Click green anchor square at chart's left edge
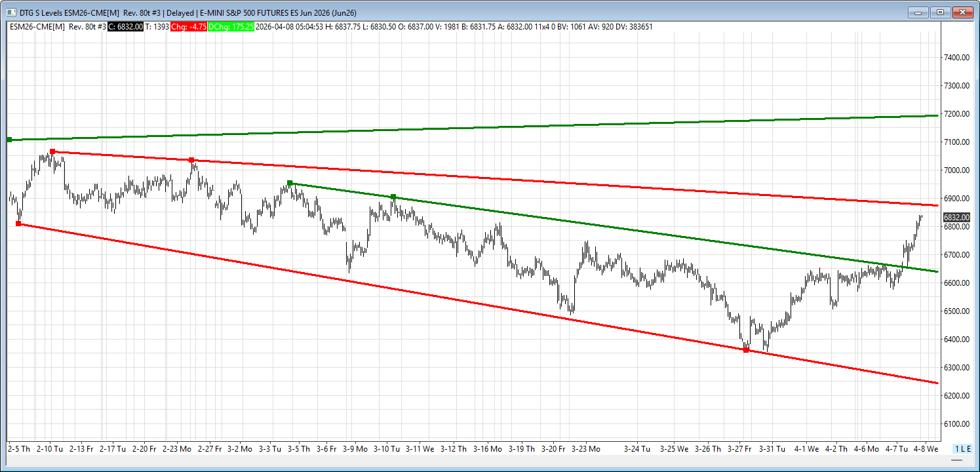The height and width of the screenshot is (472, 980). [9, 140]
